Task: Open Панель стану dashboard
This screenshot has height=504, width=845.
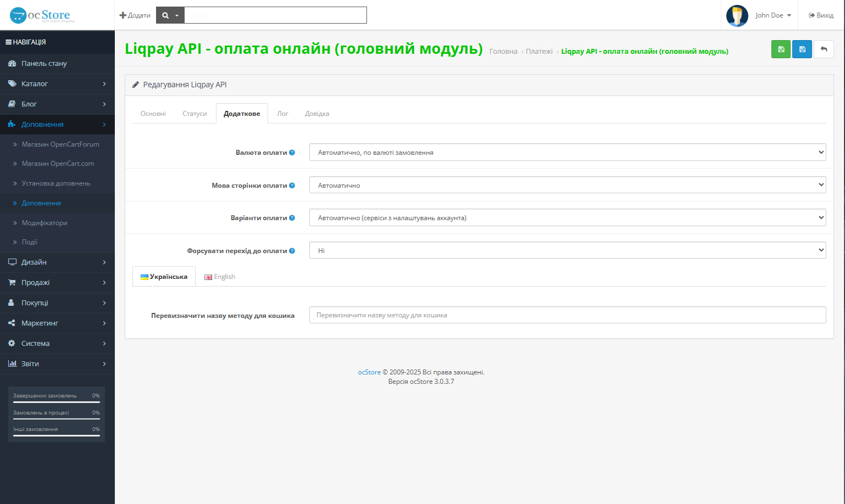Action: click(x=57, y=64)
